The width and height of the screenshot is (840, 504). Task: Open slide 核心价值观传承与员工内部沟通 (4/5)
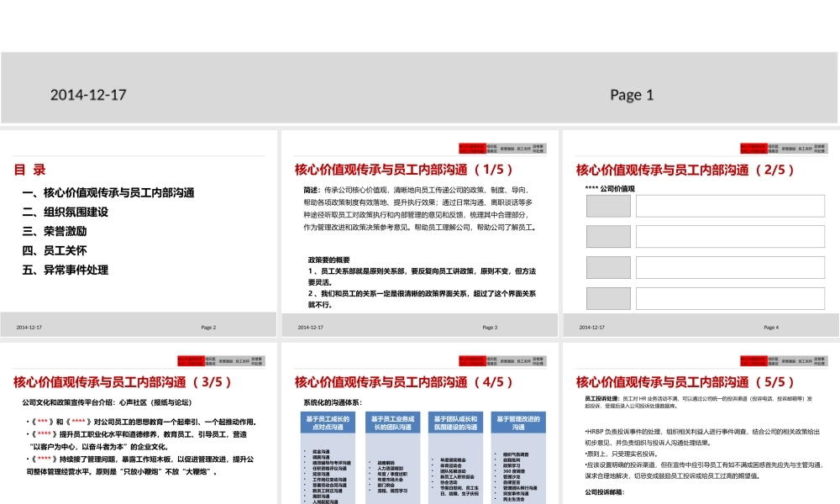[420, 423]
